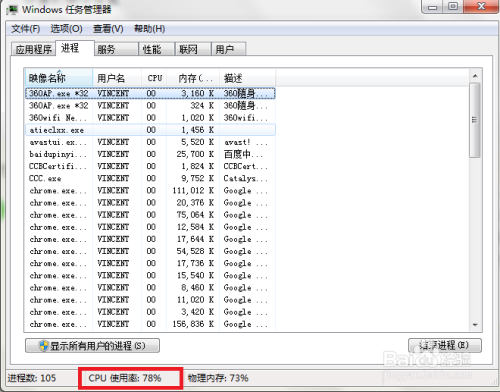The height and width of the screenshot is (392, 500).
Task: Select chrome.exe row using 17,644 K
Action: pos(150,239)
